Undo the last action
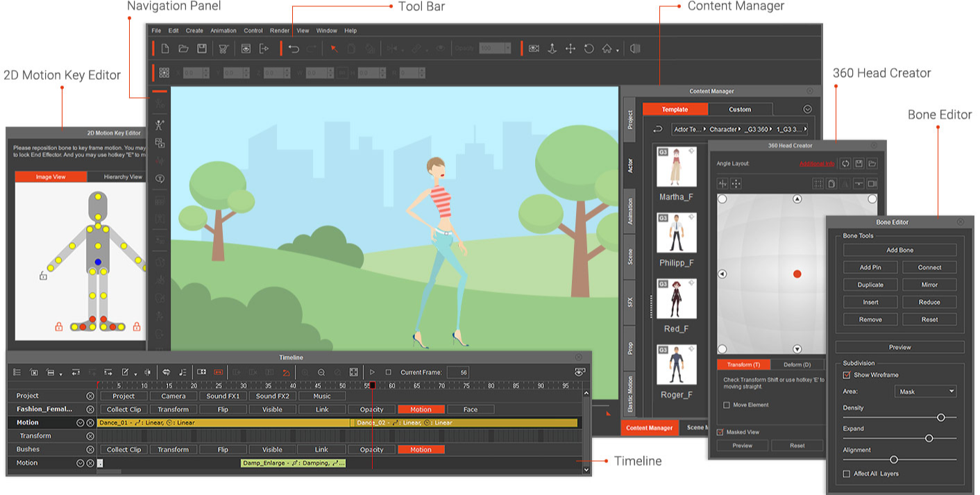This screenshot has width=980, height=495. coord(292,48)
